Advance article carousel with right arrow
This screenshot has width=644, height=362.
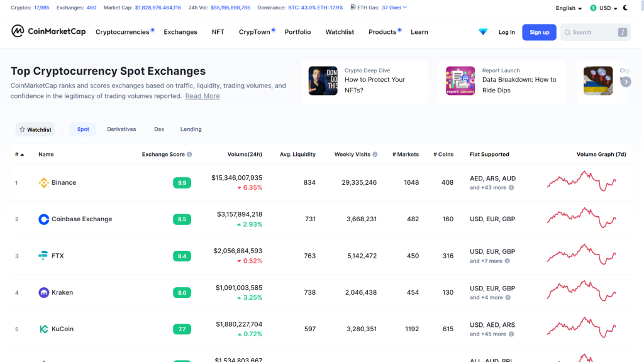tap(626, 82)
